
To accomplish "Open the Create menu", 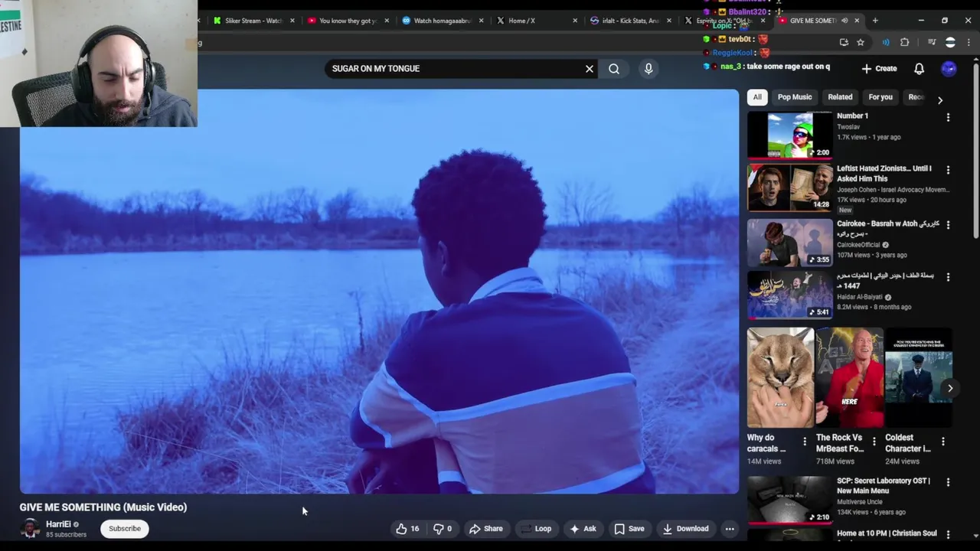I will 879,68.
